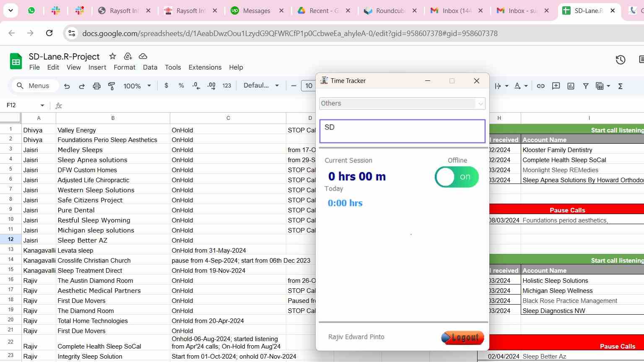644x362 pixels.
Task: Open the Default font dropdown
Action: tap(261, 85)
